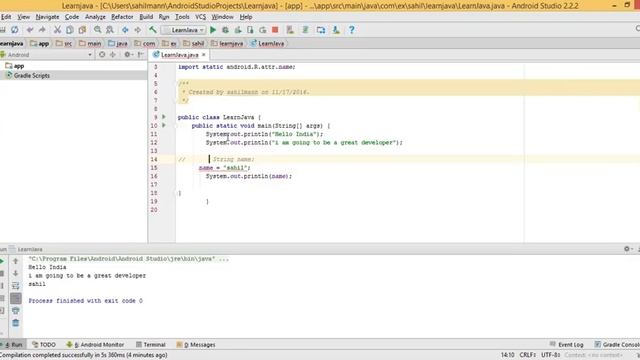The image size is (640, 360).
Task: Open the Android Monitor tool window
Action: tap(95, 344)
